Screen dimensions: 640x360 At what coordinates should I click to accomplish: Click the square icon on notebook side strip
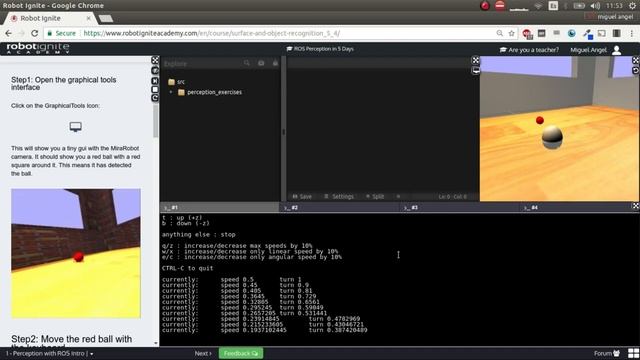(155, 89)
